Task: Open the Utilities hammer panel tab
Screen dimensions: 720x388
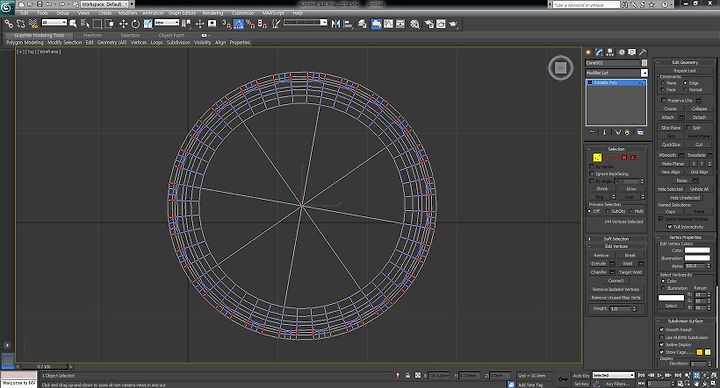Action: click(642, 52)
